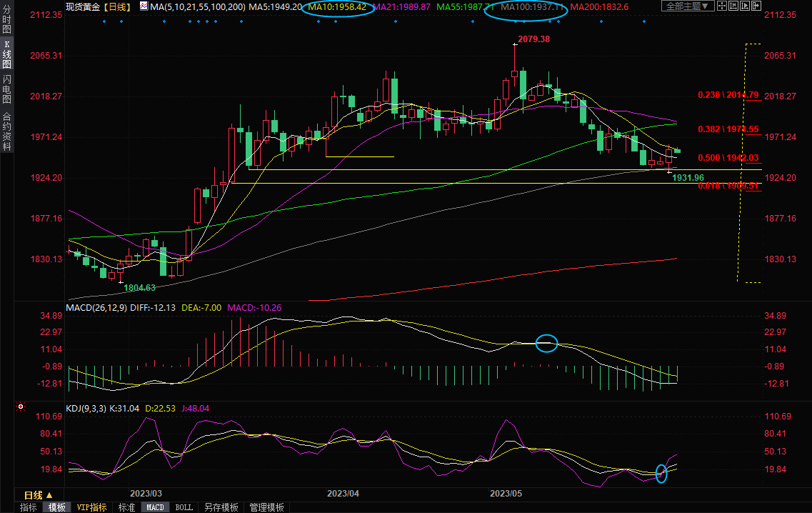Toggle the 标准 template option
The height and width of the screenshot is (513, 812).
point(126,507)
